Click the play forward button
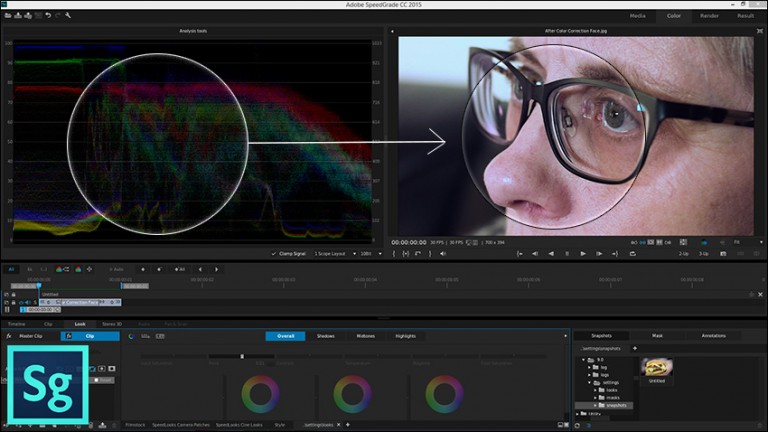The width and height of the screenshot is (768, 432). point(583,254)
